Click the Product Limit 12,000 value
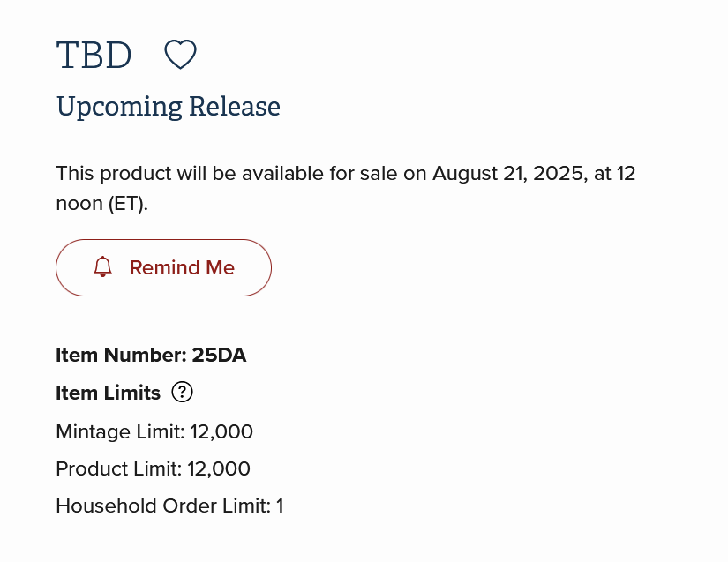 point(219,468)
